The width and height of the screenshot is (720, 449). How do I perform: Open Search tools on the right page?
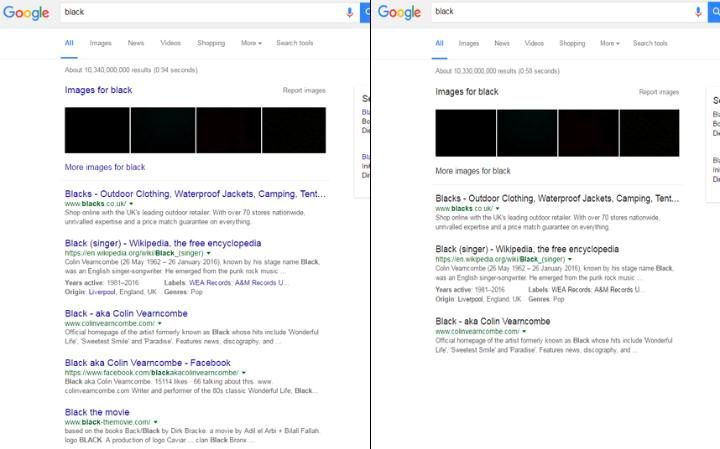tap(650, 43)
